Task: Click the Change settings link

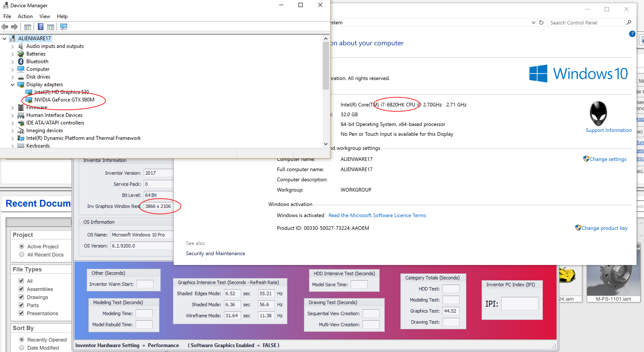Action: coord(608,159)
